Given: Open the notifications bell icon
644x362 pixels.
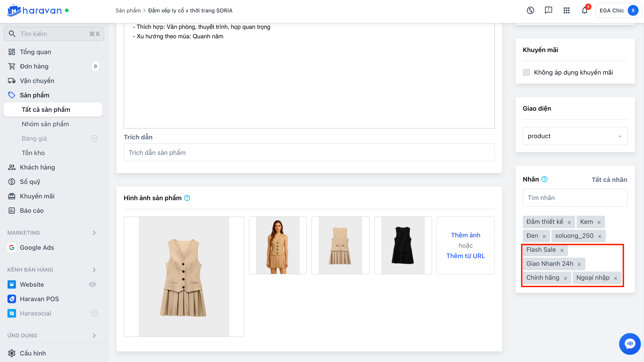Looking at the screenshot, I should 584,11.
